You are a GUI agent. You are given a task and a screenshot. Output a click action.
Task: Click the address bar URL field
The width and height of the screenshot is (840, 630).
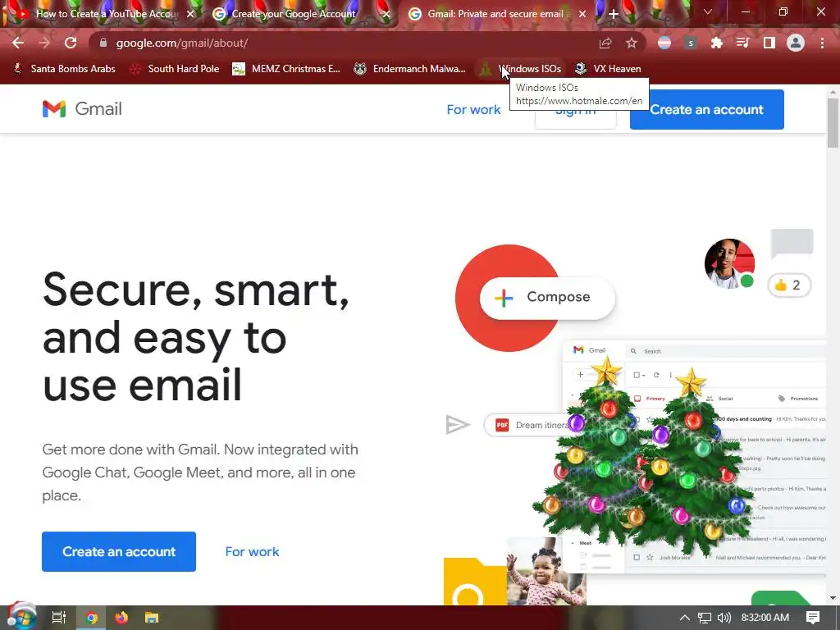(x=343, y=43)
